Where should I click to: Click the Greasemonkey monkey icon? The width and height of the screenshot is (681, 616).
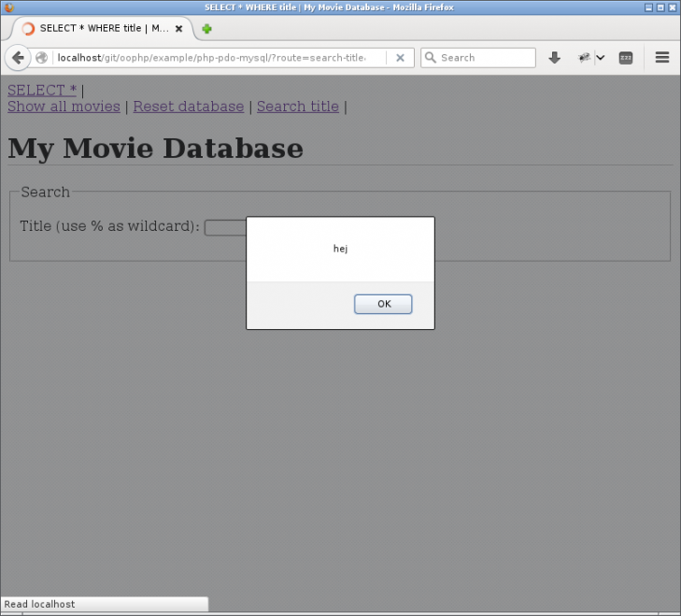click(x=584, y=57)
